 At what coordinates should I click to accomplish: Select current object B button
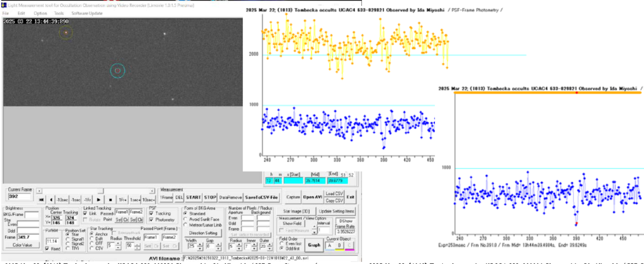[339, 245]
